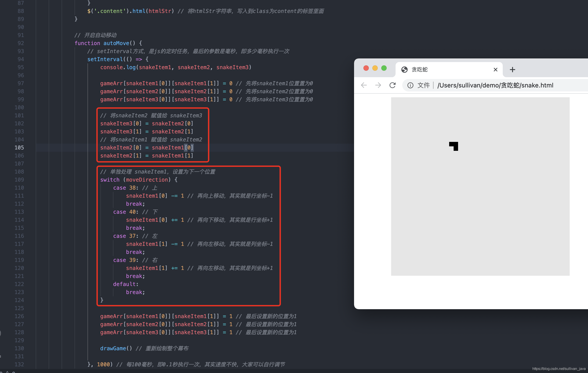Click 'snakeItem3[0] = snakeItem2[0]' line
Image resolution: width=588 pixels, height=373 pixels.
(x=147, y=123)
